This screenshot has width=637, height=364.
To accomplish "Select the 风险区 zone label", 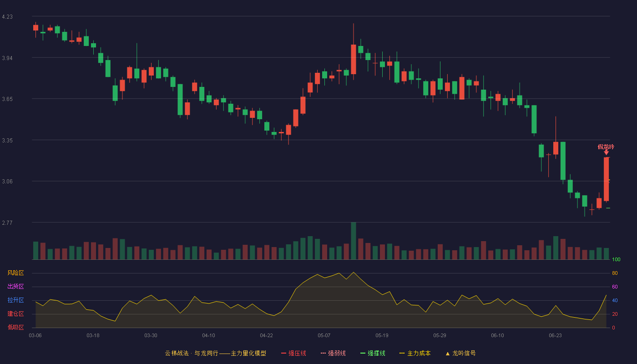I will pos(15,273).
